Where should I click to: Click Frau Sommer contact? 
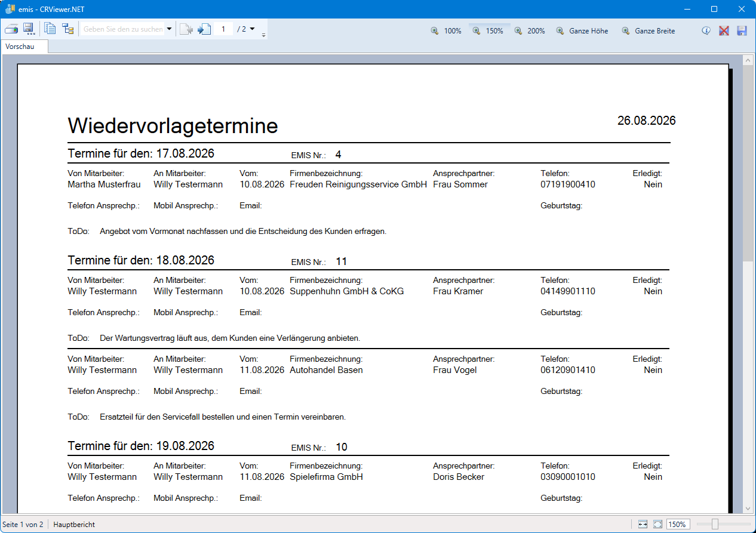pos(460,184)
